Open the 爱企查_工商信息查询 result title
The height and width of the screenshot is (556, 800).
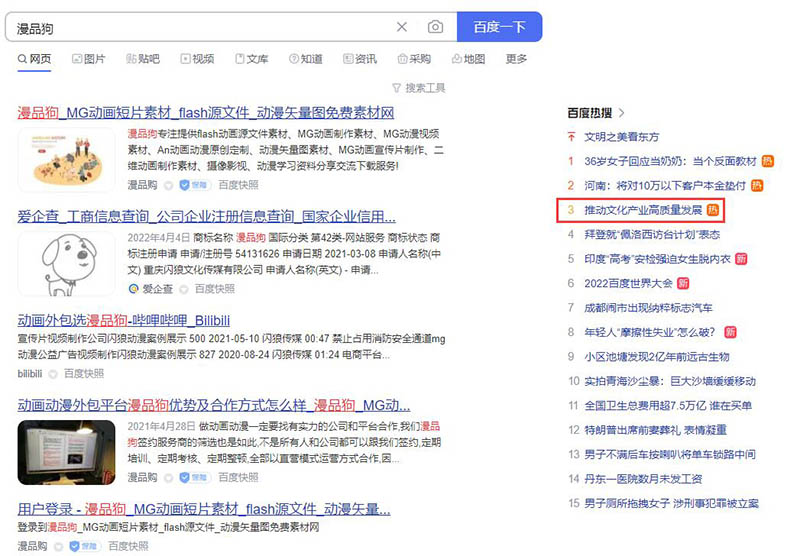click(207, 216)
